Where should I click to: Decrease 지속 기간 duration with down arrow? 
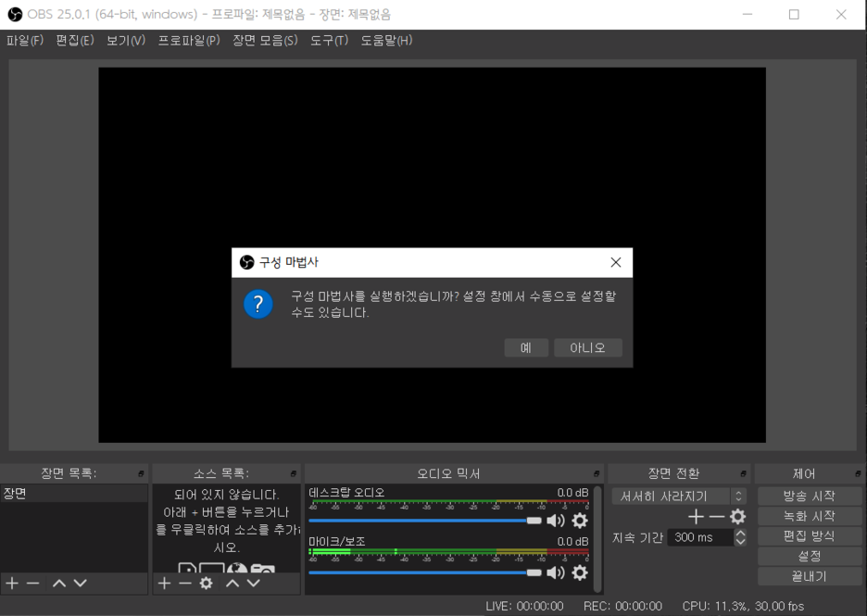pyautogui.click(x=740, y=541)
